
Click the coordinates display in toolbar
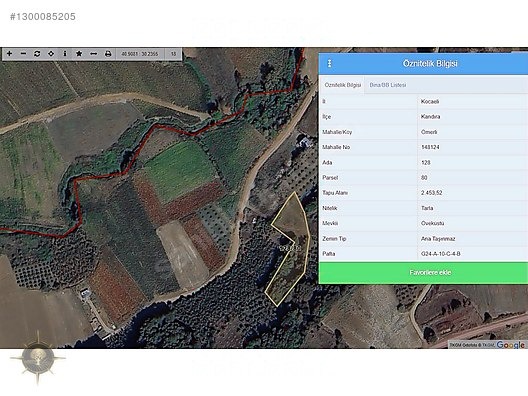(140, 54)
